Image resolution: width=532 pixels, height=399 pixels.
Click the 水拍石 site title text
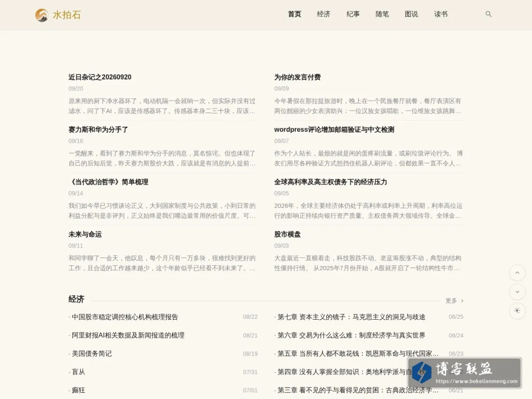point(66,15)
